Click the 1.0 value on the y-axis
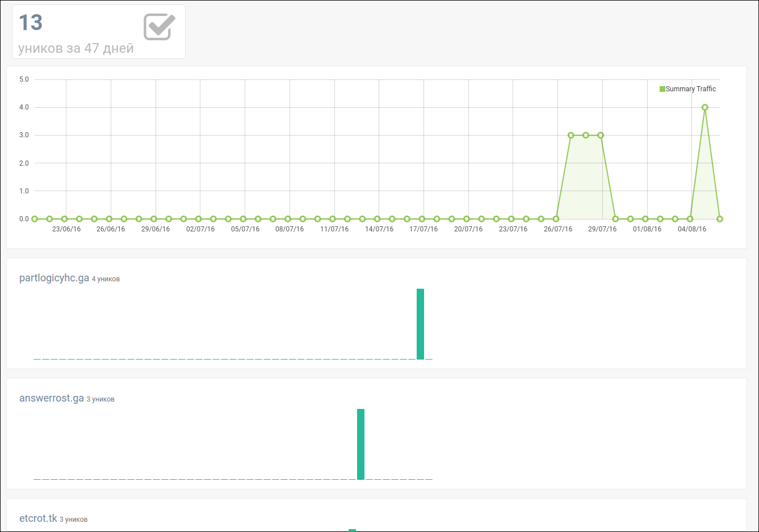 [x=24, y=191]
